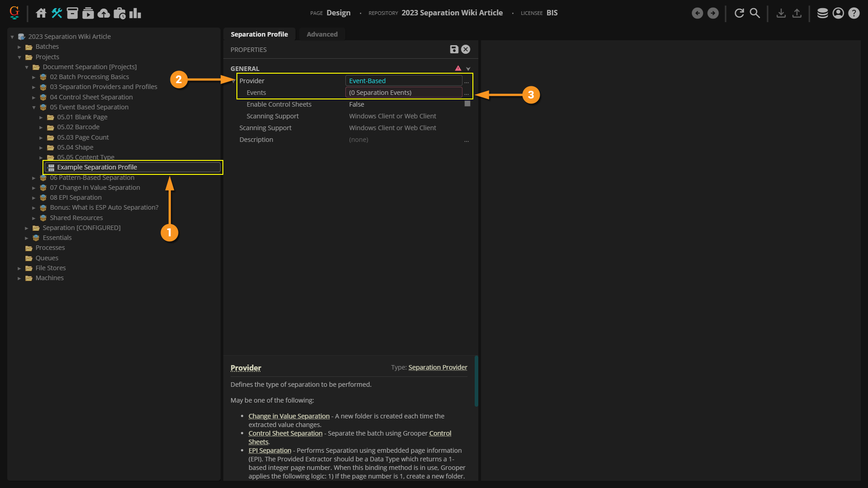Image resolution: width=868 pixels, height=488 pixels.
Task: Open the Batches archive box icon
Action: coord(72,13)
